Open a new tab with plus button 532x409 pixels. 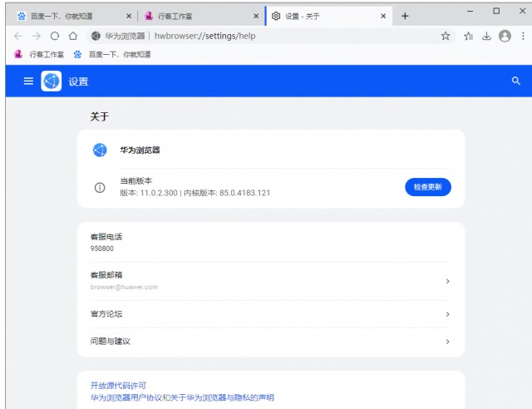405,16
